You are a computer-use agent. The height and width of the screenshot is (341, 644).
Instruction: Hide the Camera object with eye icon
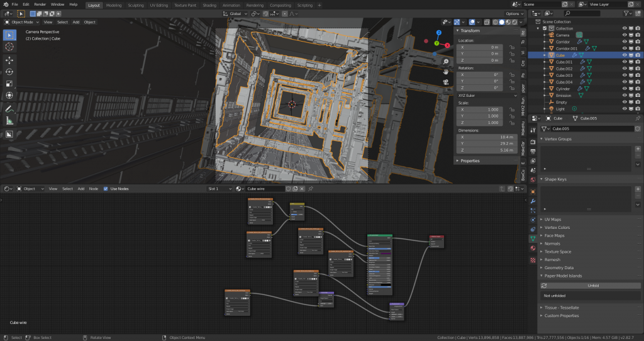pyautogui.click(x=625, y=35)
